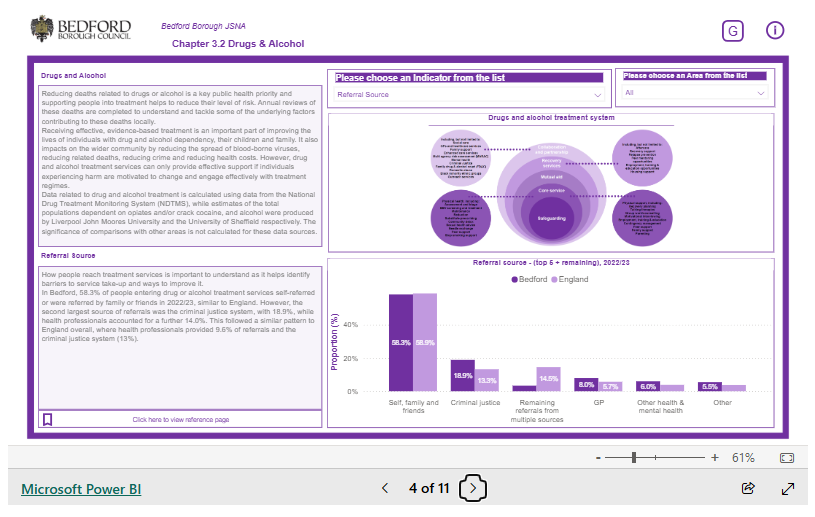Select England Criminal justice bar 13.3%
The height and width of the screenshot is (517, 815).
coord(487,380)
